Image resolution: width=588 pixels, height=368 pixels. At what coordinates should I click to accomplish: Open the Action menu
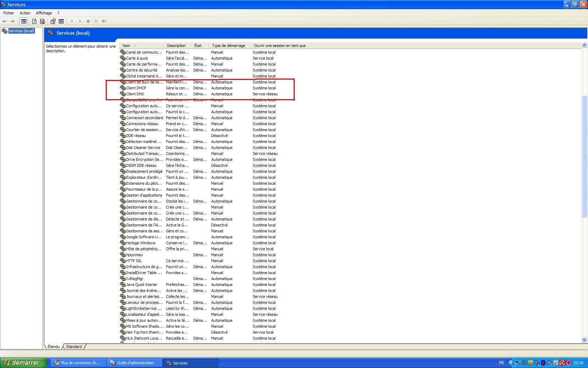(x=25, y=13)
